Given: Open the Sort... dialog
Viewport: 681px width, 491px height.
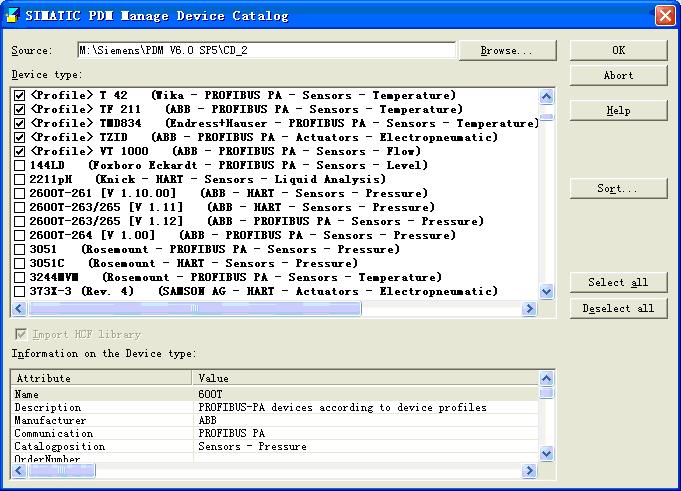Looking at the screenshot, I should click(618, 188).
